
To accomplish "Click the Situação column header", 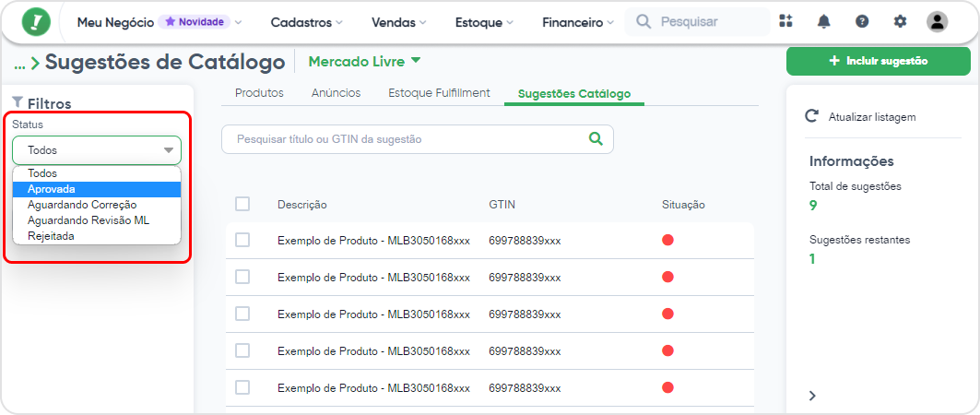I will pos(684,205).
